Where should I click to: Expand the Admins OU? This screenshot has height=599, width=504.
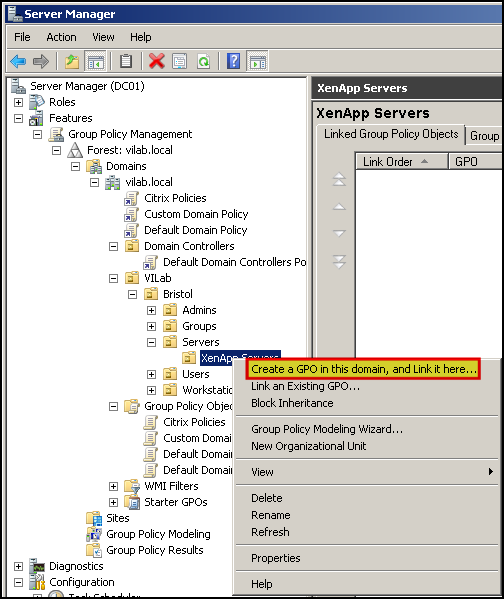click(x=151, y=310)
